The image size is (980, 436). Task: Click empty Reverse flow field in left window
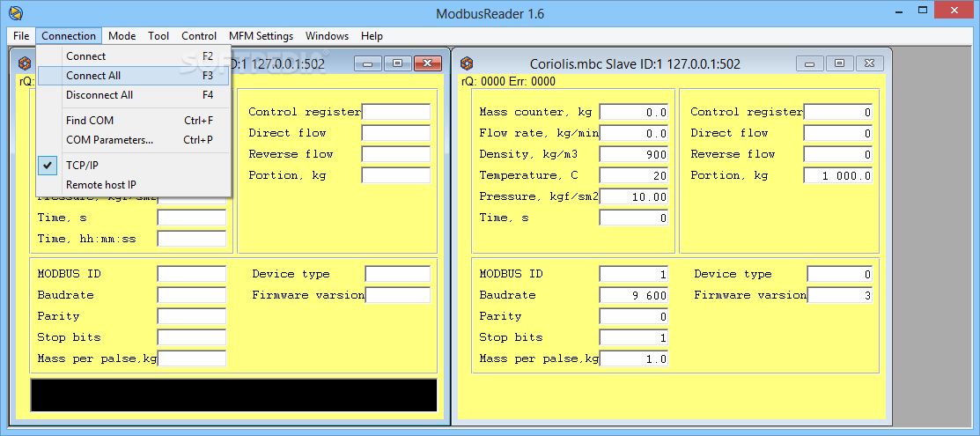pyautogui.click(x=396, y=154)
